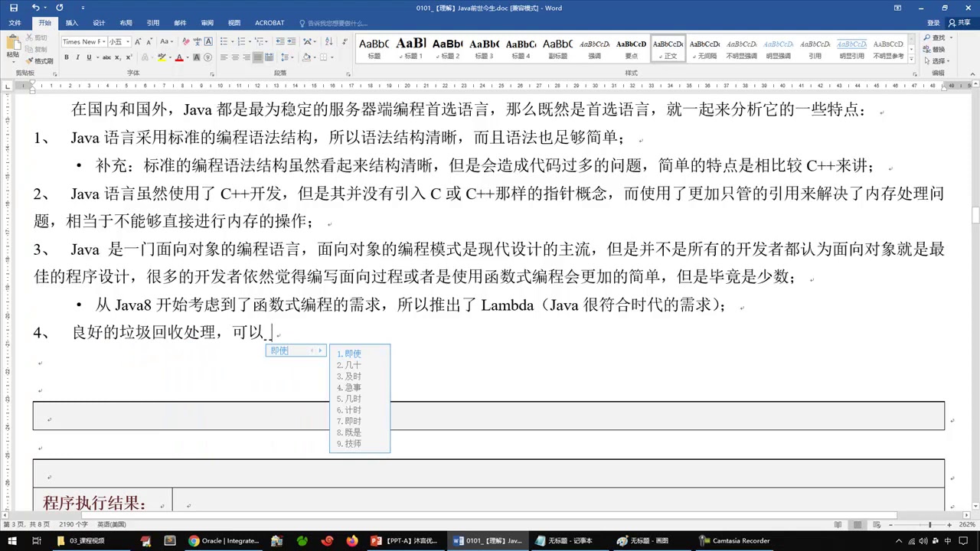Open the File (文件) tab
Viewport: 980px width, 551px height.
15,23
